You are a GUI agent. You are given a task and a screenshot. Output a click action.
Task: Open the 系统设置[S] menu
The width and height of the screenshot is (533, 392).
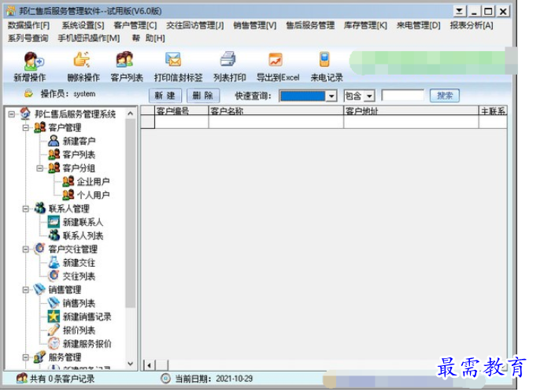point(83,25)
